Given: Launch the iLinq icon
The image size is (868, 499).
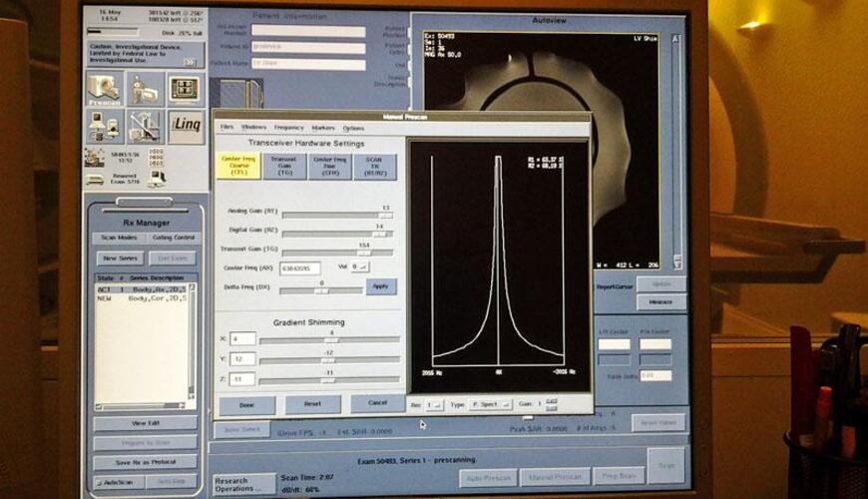Looking at the screenshot, I should [186, 127].
